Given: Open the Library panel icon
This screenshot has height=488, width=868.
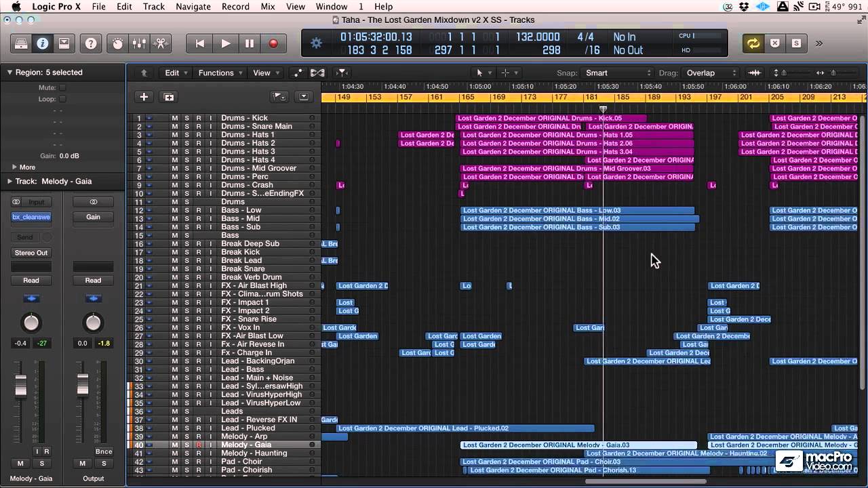Looking at the screenshot, I should coord(20,43).
